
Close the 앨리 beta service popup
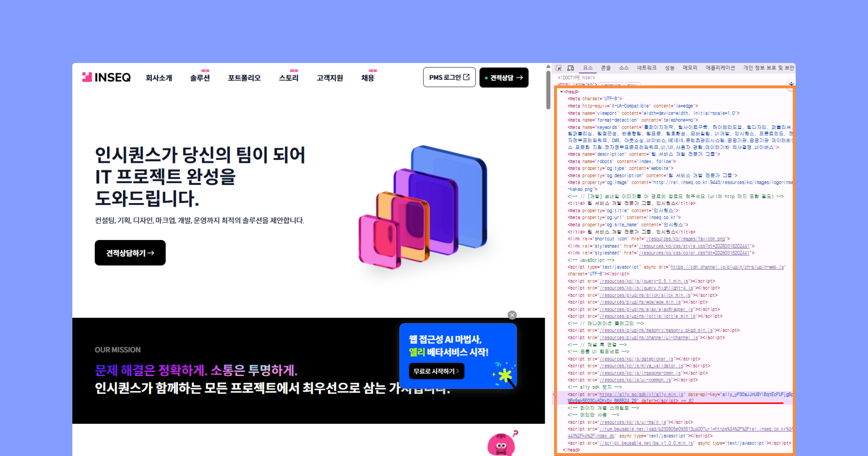512,315
